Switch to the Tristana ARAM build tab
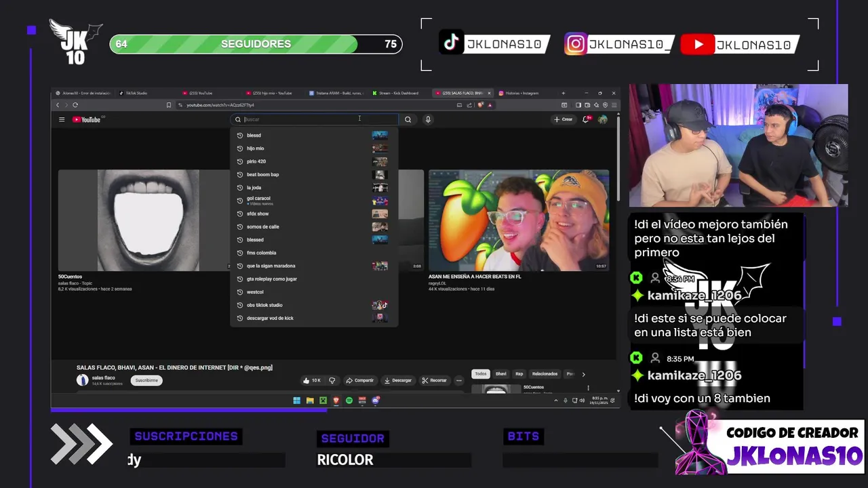Viewport: 868px width, 488px height. tap(336, 93)
